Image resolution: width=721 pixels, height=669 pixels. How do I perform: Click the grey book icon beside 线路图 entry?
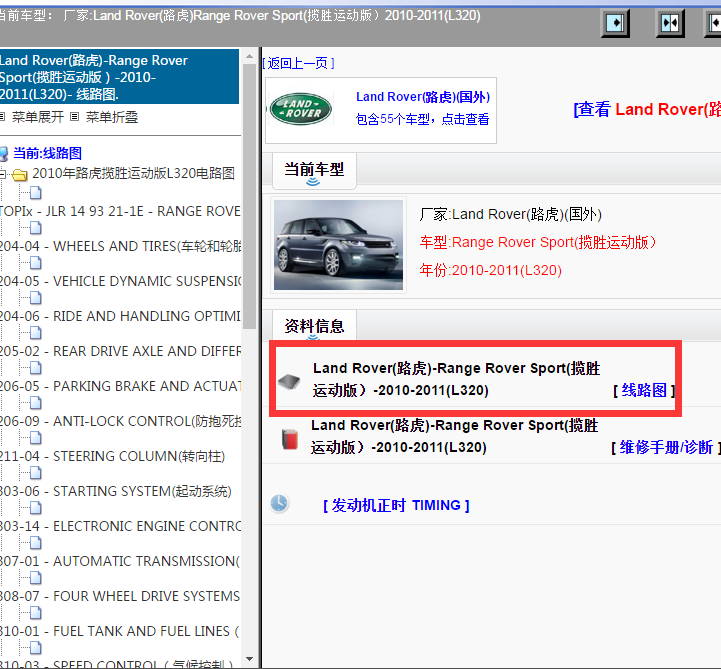pyautogui.click(x=289, y=381)
